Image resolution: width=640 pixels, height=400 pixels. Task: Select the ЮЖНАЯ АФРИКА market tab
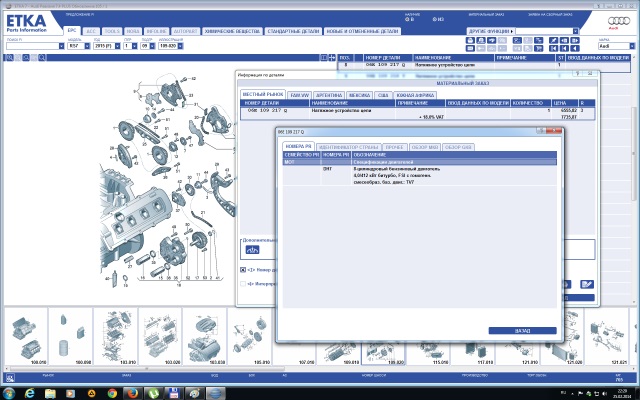click(x=415, y=95)
